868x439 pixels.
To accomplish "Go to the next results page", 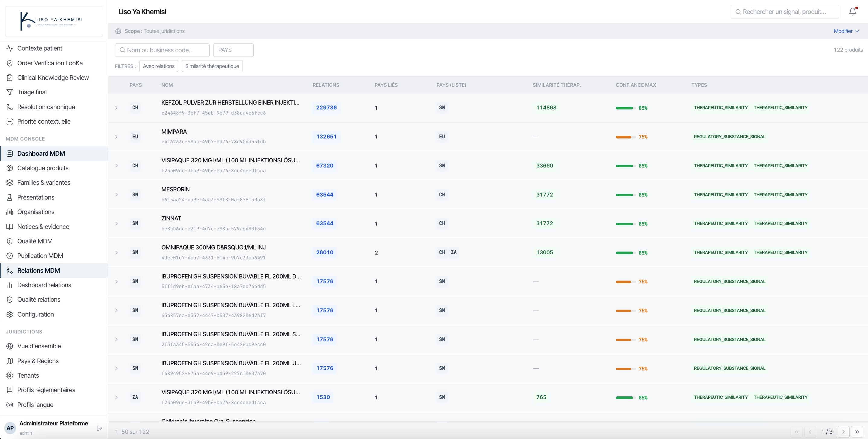I will [x=844, y=431].
